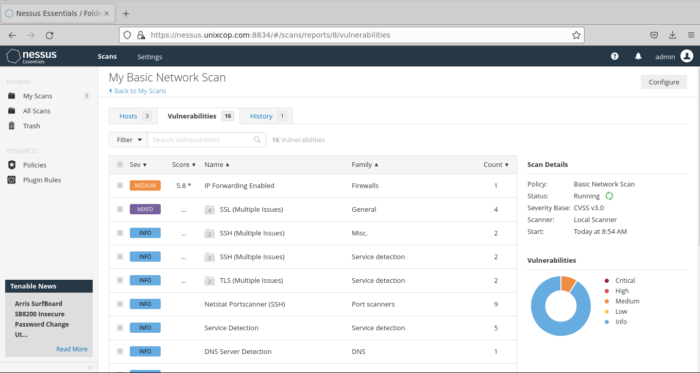The height and width of the screenshot is (373, 700).
Task: Bookmark page with star icon
Action: 576,35
